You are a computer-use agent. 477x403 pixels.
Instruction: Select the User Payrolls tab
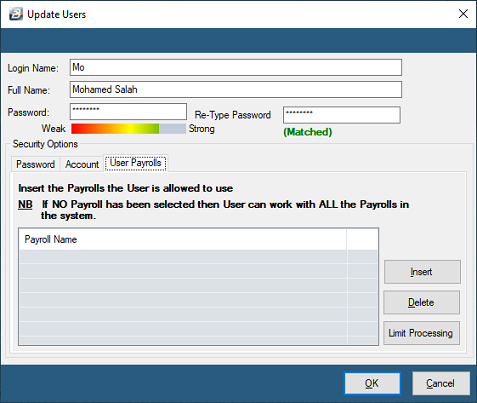point(135,163)
